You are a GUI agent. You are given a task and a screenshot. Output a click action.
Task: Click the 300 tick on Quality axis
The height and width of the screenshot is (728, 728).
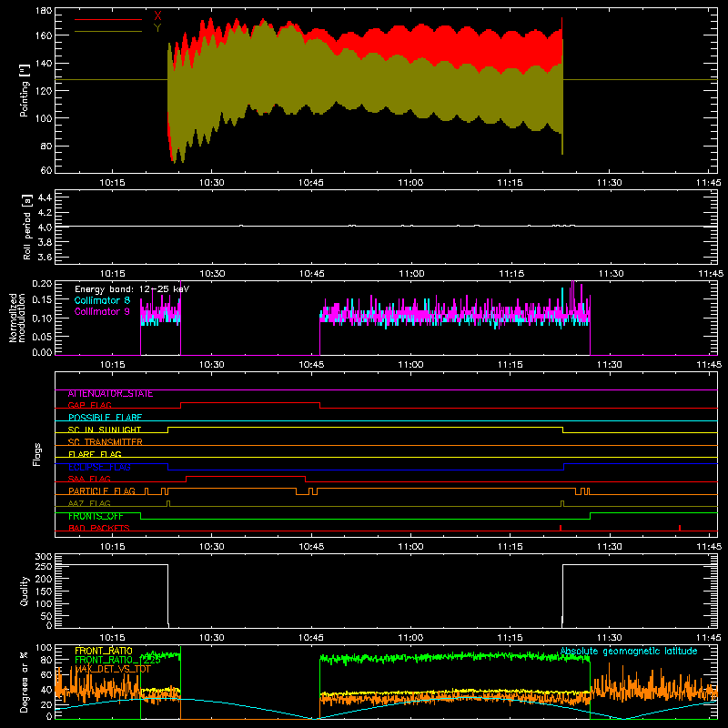click(43, 557)
